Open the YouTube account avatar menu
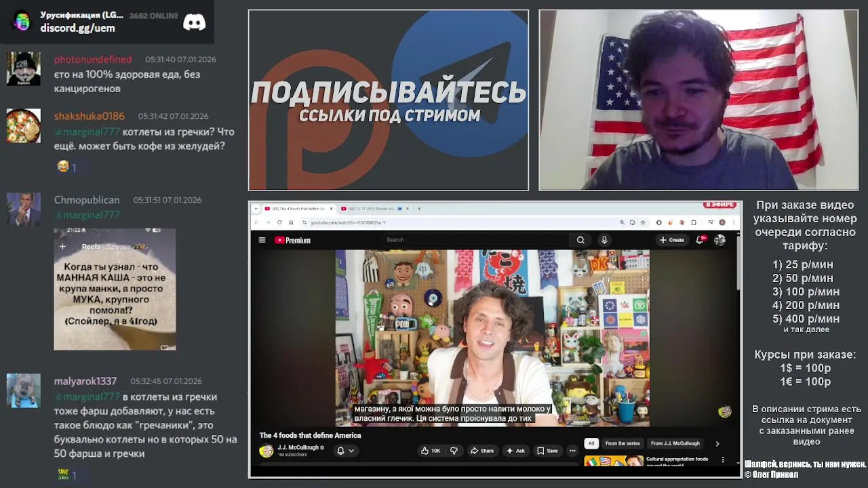The image size is (868, 488). (719, 240)
